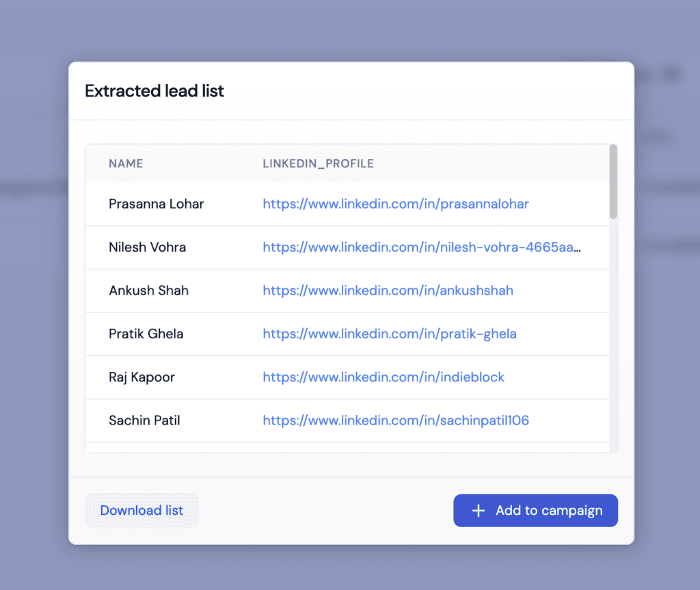This screenshot has width=700, height=590.
Task: Open Nilesh Vohra's LinkedIn profile link
Action: 422,247
